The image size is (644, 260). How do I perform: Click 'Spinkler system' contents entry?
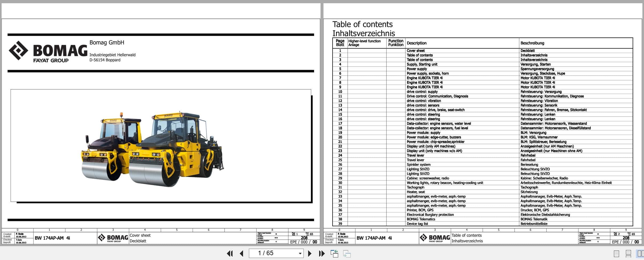(x=418, y=164)
